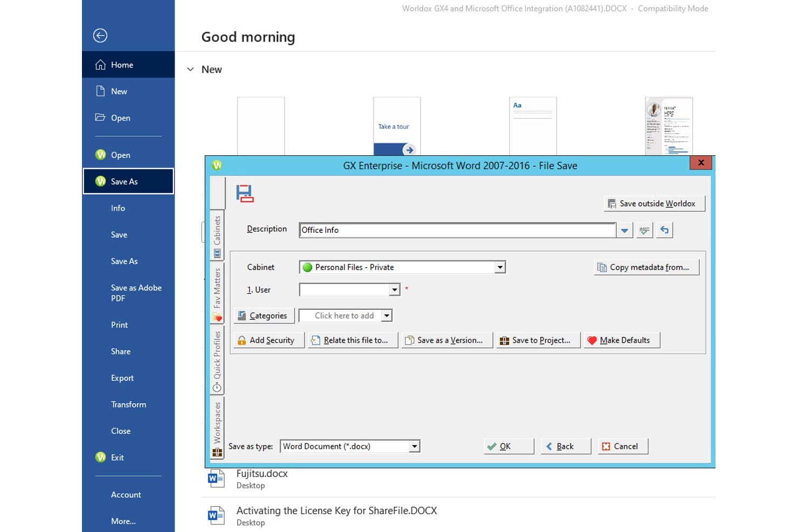798x532 pixels.
Task: Click the spell check icon beside Description
Action: [644, 230]
